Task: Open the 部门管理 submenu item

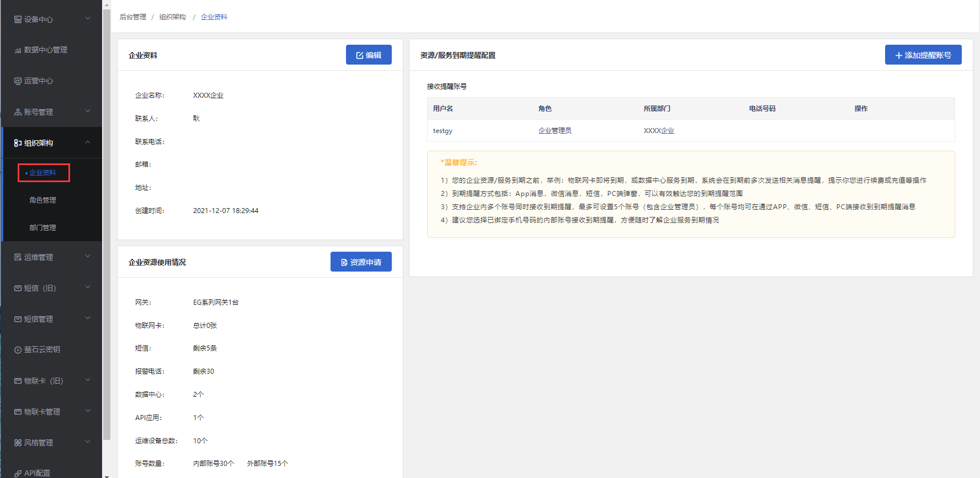Action: 42,227
